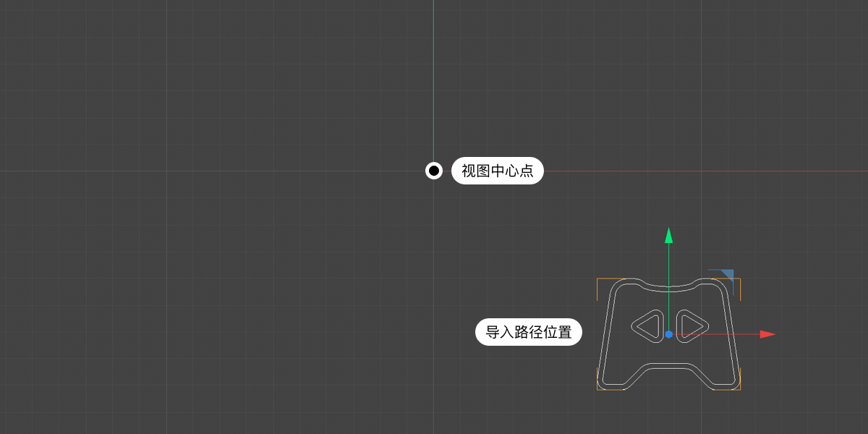This screenshot has height=434, width=868.
Task: Click the green Y-axis arrow of the gizmo
Action: 669,236
